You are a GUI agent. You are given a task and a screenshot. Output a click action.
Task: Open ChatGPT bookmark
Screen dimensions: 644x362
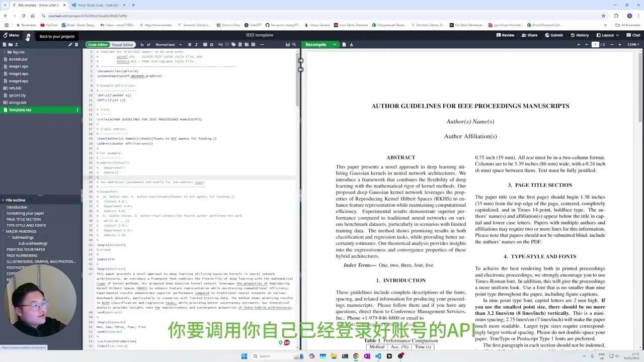pos(253,25)
